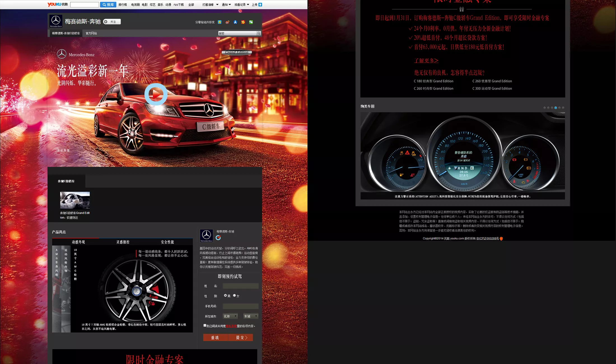
Task: Open 动漫 in the top navigation
Action: pos(168,5)
